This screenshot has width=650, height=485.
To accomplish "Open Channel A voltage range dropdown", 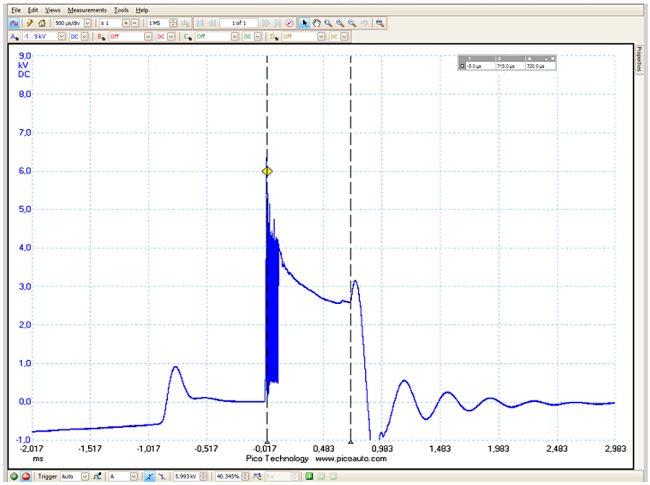I will pos(51,36).
